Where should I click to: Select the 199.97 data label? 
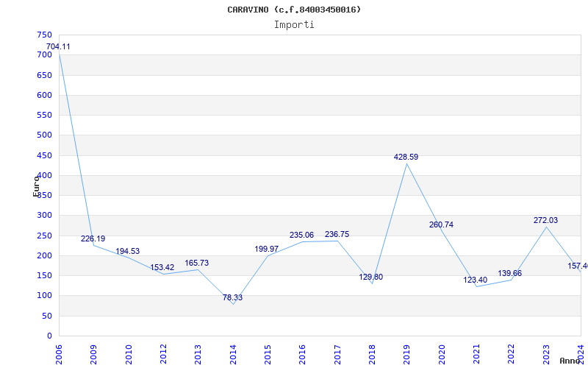[x=267, y=249]
